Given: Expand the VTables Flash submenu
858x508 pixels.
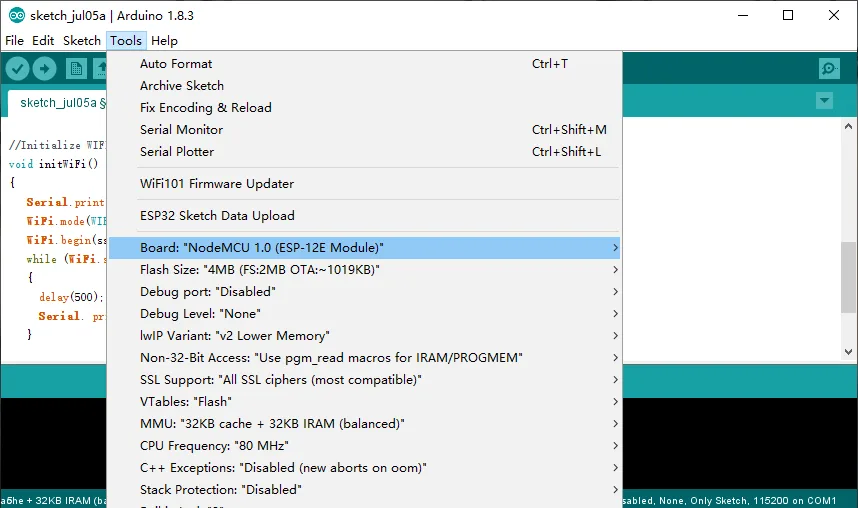Looking at the screenshot, I should point(364,401).
